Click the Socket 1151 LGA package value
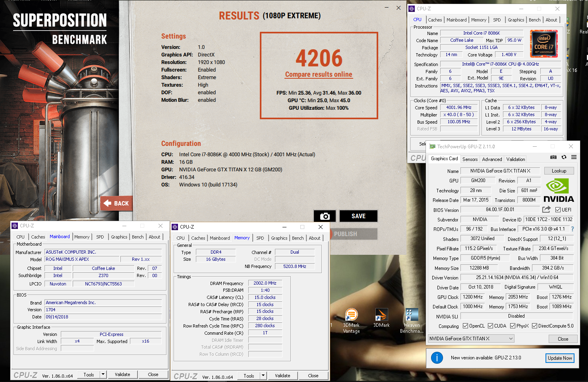Screen dimensions: 588x382 [x=482, y=47]
